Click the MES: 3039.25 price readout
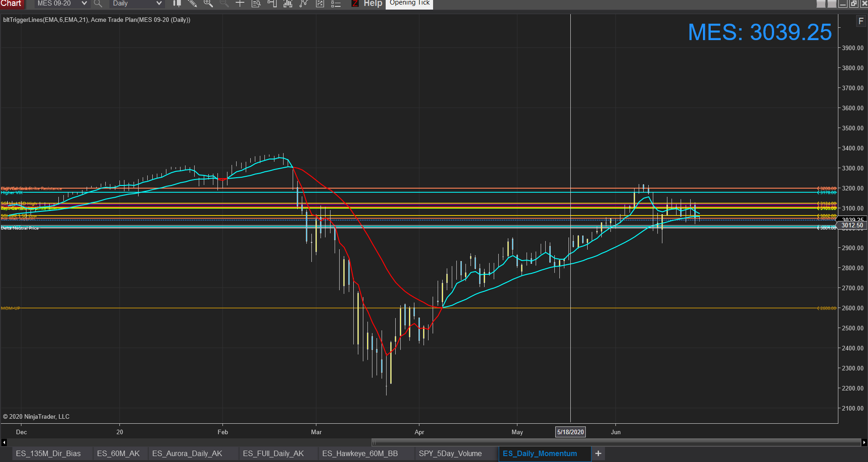This screenshot has width=868, height=462. coord(760,32)
